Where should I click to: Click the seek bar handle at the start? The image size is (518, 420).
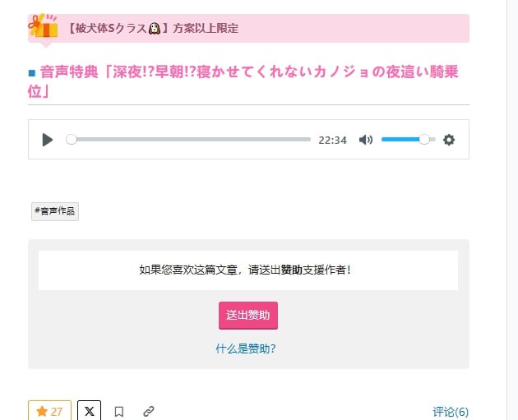tap(72, 140)
